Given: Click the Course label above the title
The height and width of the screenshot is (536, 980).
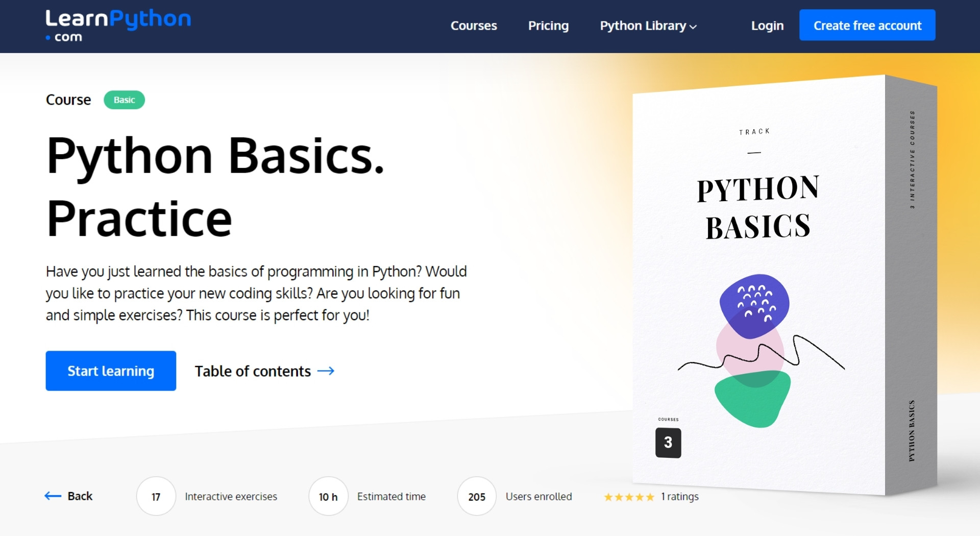Looking at the screenshot, I should (x=68, y=100).
